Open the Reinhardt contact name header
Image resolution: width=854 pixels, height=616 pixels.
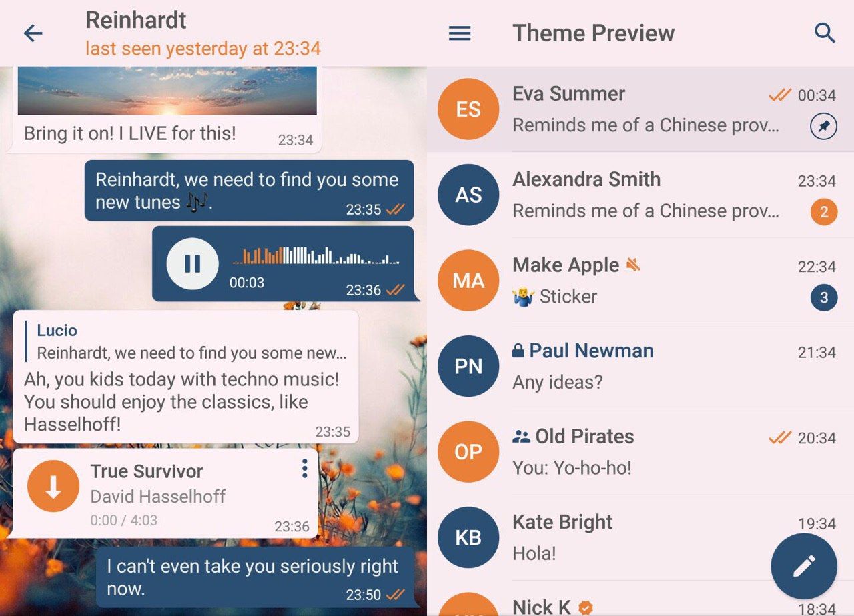pos(136,20)
